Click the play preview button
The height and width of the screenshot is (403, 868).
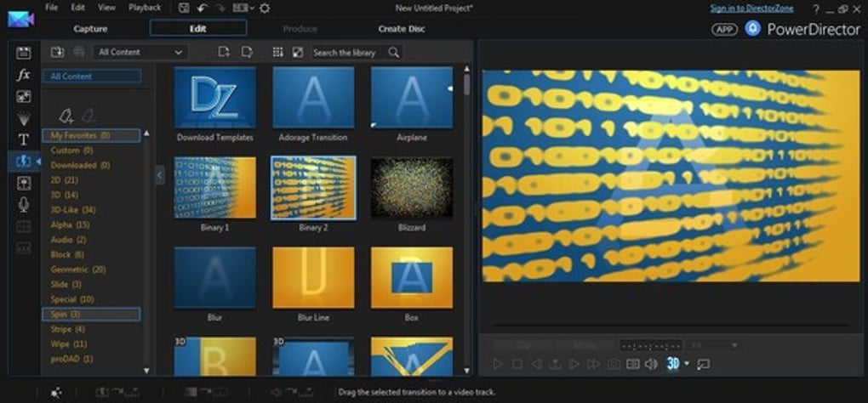[x=498, y=364]
